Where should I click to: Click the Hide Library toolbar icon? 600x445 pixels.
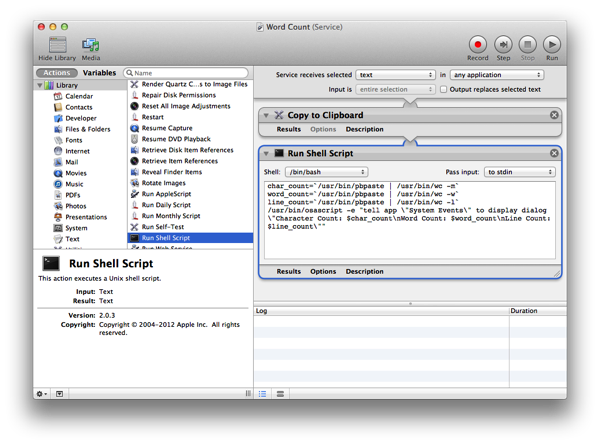(x=57, y=45)
